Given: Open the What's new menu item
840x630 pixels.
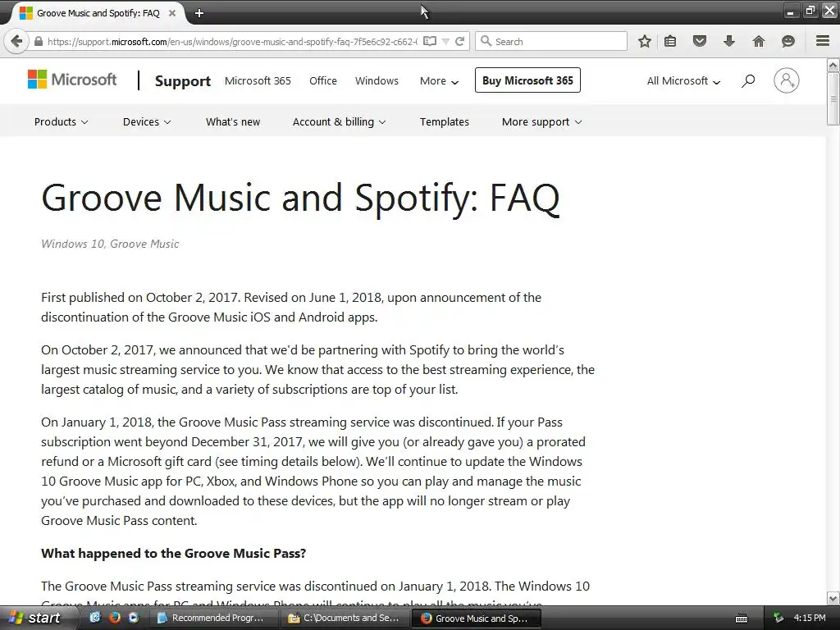Looking at the screenshot, I should pos(233,122).
